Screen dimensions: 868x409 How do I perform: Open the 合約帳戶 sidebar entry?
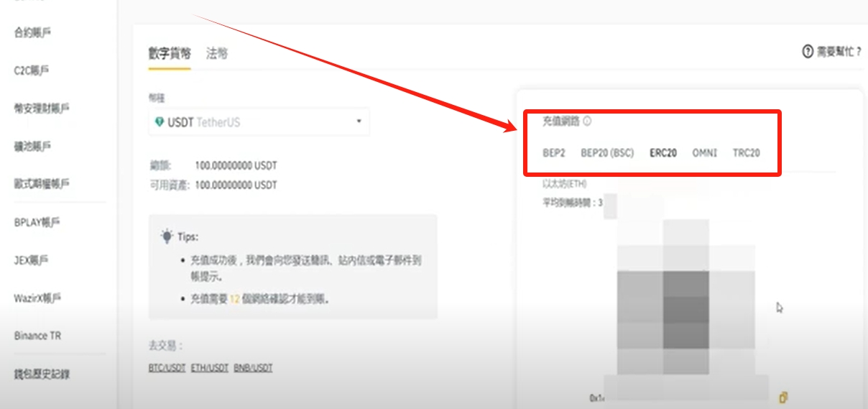32,32
